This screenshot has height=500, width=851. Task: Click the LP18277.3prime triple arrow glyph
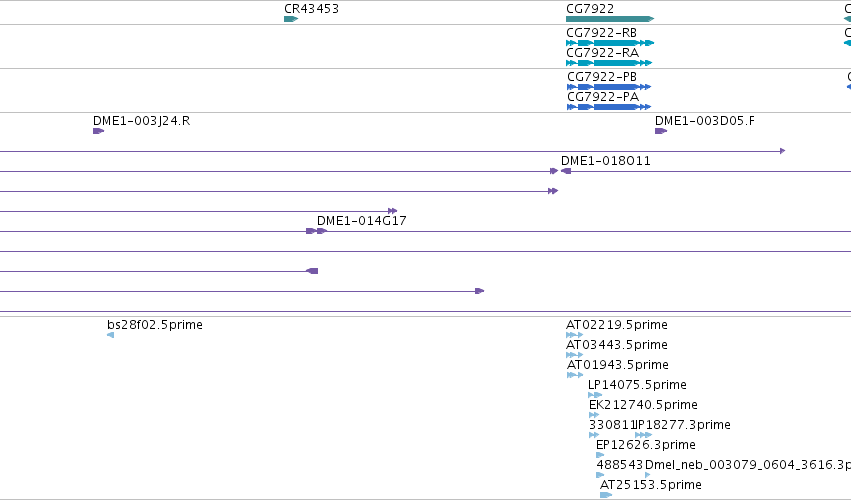tap(644, 435)
